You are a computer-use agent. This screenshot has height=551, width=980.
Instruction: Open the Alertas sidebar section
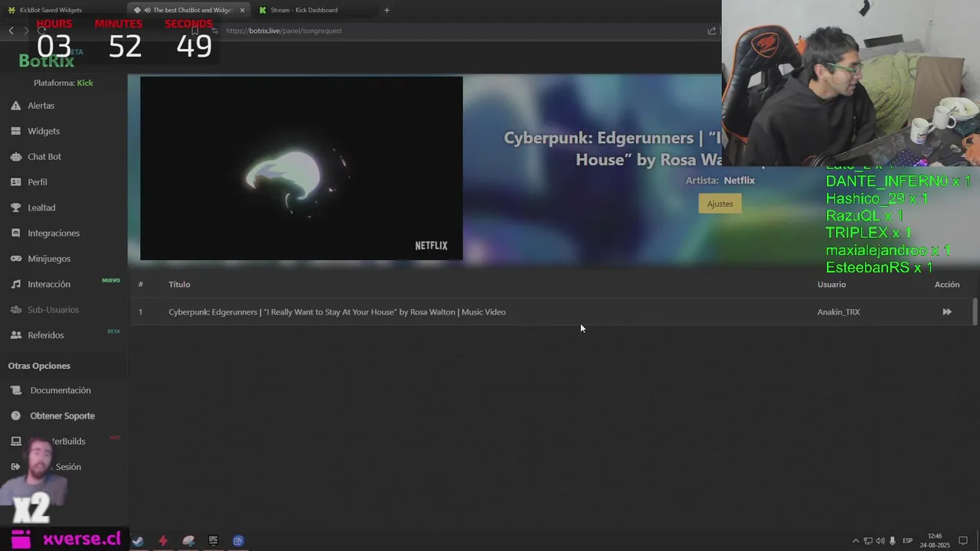point(41,106)
